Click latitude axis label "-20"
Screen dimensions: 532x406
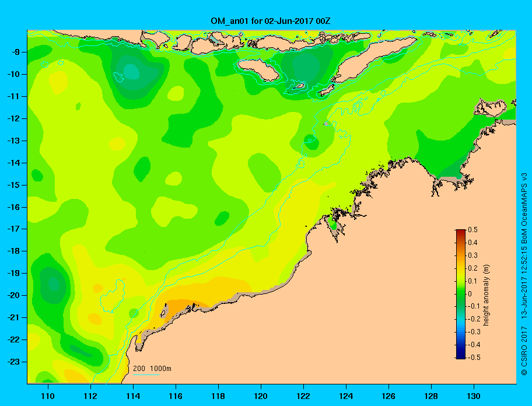(13, 295)
